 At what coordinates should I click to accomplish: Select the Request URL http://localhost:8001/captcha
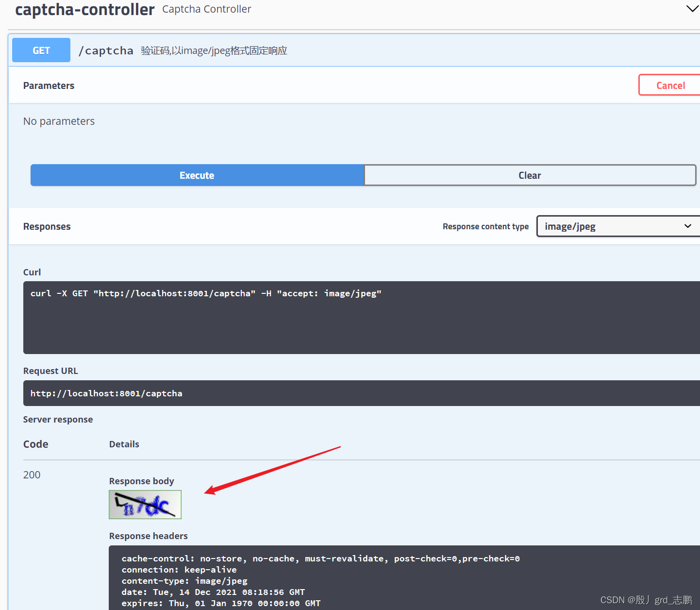[x=106, y=393]
